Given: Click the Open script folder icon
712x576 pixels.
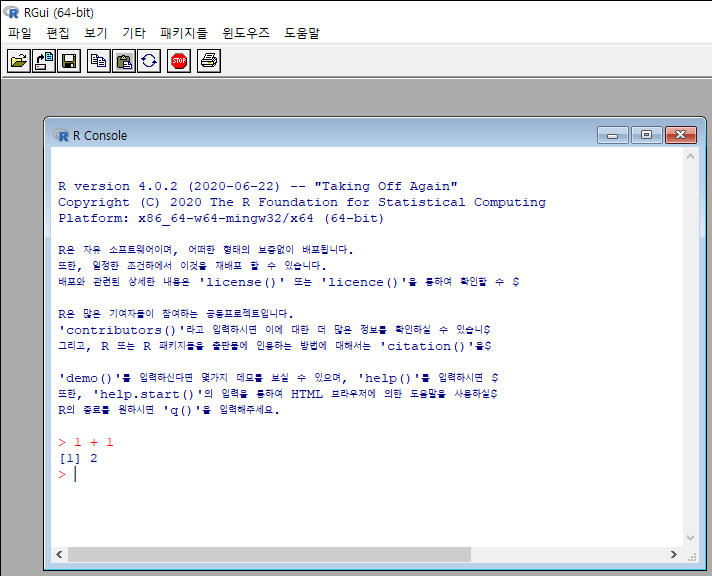Looking at the screenshot, I should [19, 61].
